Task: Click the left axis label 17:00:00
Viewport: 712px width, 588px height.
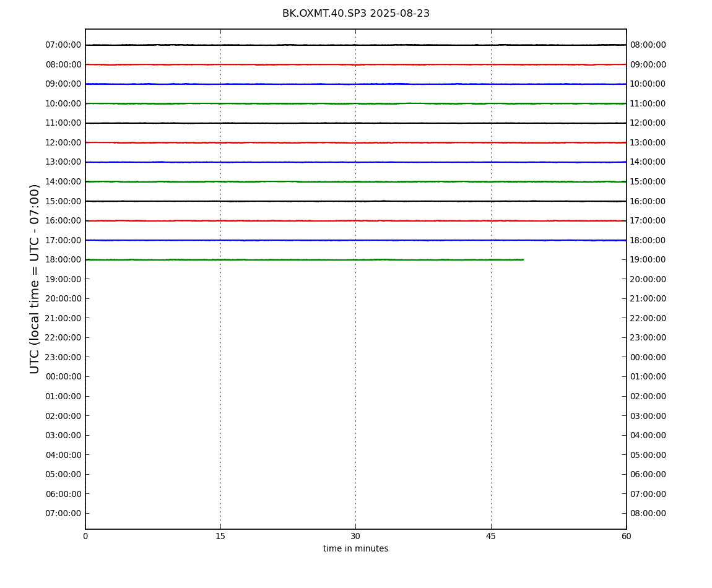Action: 63,240
